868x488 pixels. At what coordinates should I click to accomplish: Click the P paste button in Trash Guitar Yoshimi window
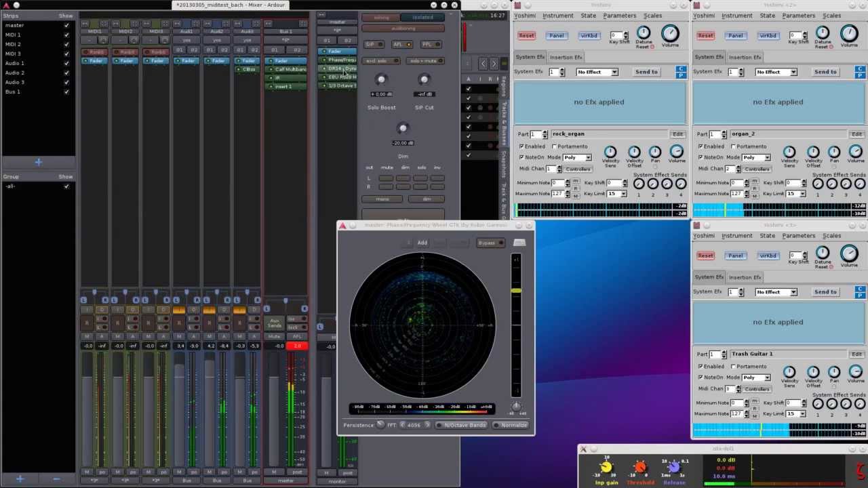coord(860,295)
